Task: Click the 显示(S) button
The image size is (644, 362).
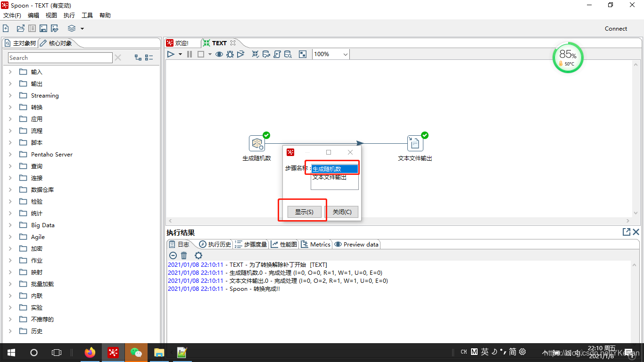Action: (x=304, y=212)
